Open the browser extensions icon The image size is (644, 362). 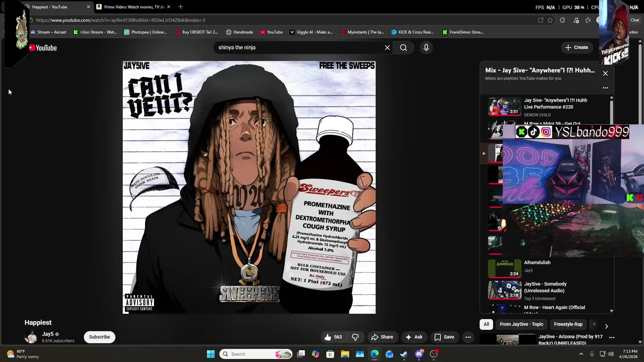(562, 20)
